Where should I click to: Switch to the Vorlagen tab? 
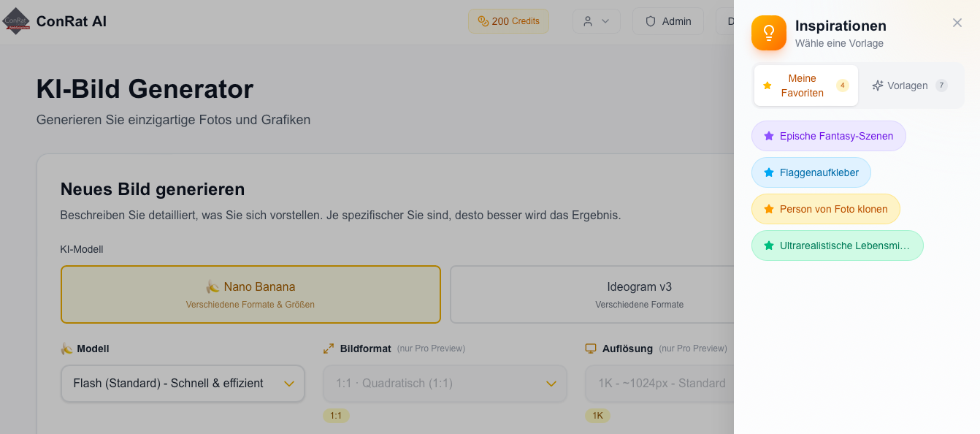pyautogui.click(x=909, y=85)
